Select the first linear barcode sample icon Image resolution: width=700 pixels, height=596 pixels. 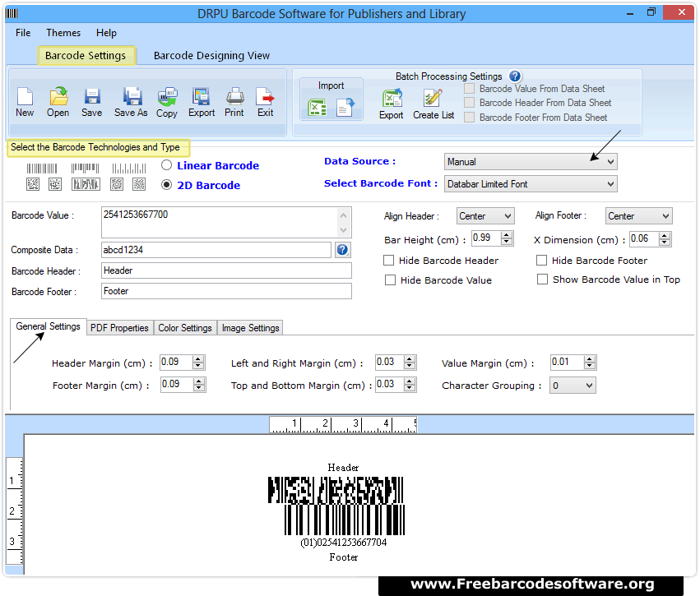42,169
